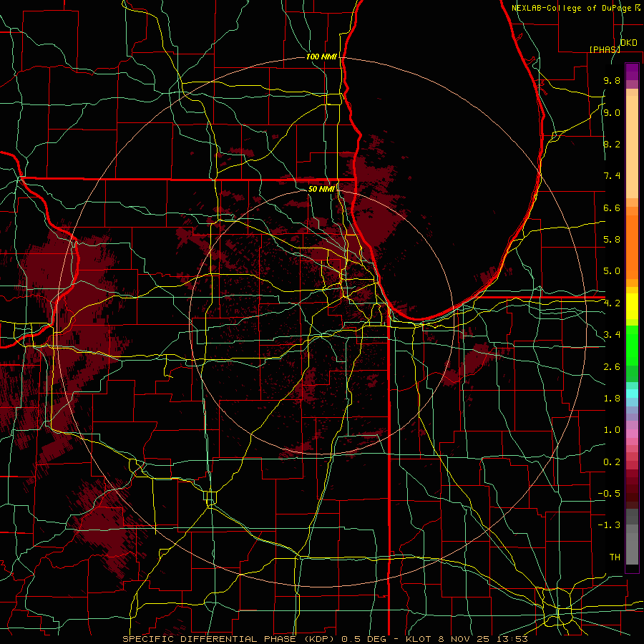Click the 5.0 legend value
This screenshot has width=644, height=644.
click(x=612, y=271)
